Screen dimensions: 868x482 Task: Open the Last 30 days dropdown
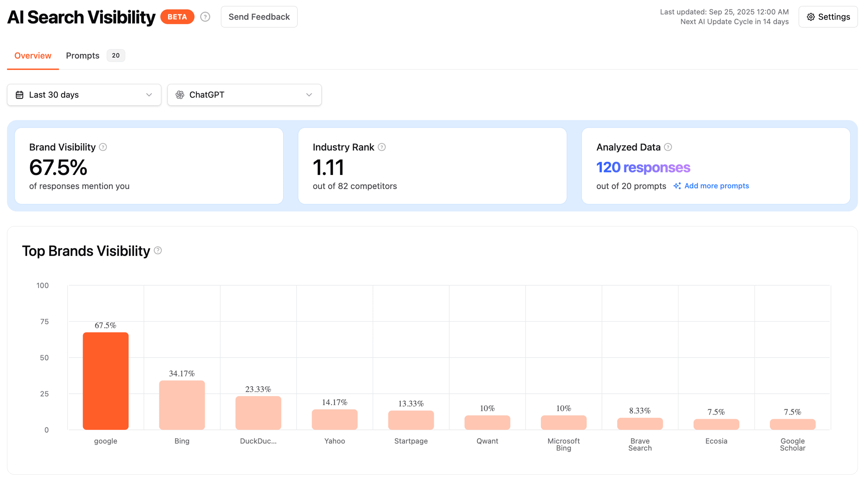[84, 95]
